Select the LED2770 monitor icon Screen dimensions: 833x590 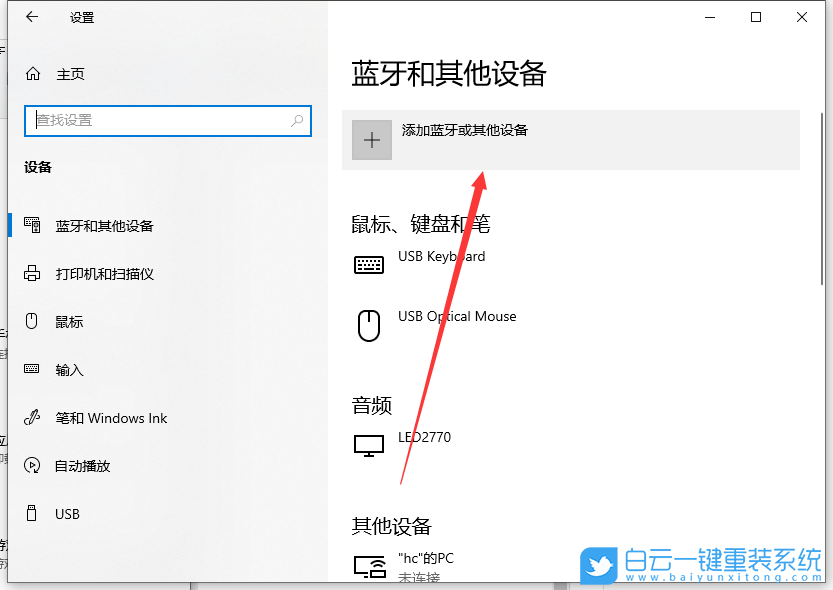(369, 445)
